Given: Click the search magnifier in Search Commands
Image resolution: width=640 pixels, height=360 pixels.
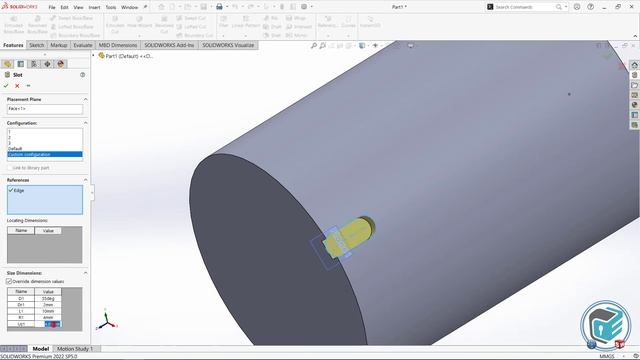Looking at the screenshot, I should (x=559, y=7).
